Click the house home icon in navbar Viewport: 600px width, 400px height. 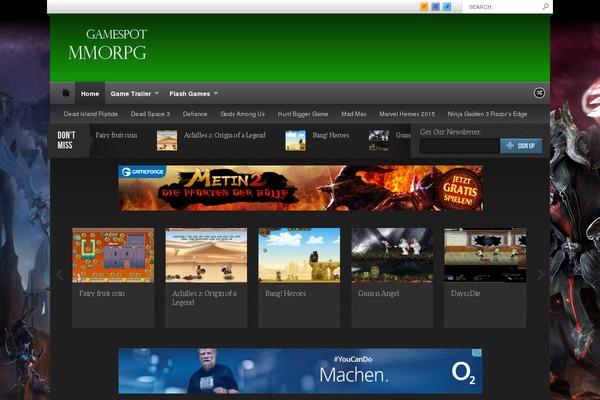click(66, 93)
